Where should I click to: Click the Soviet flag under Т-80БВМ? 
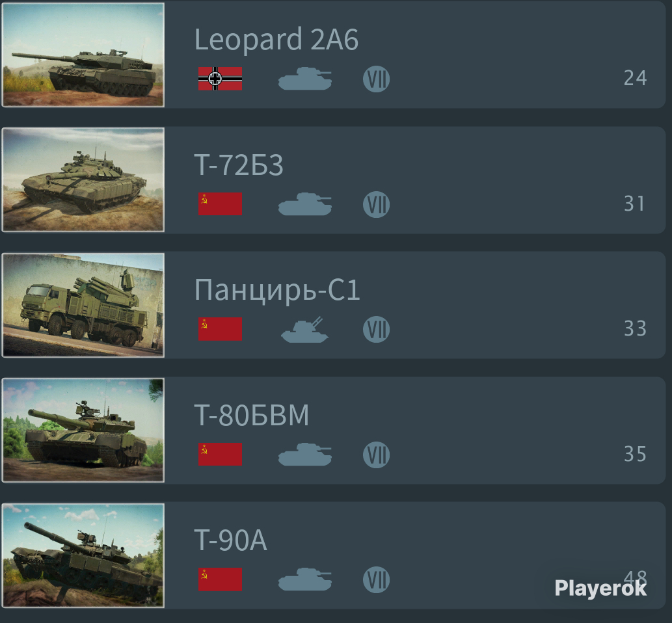tap(220, 454)
